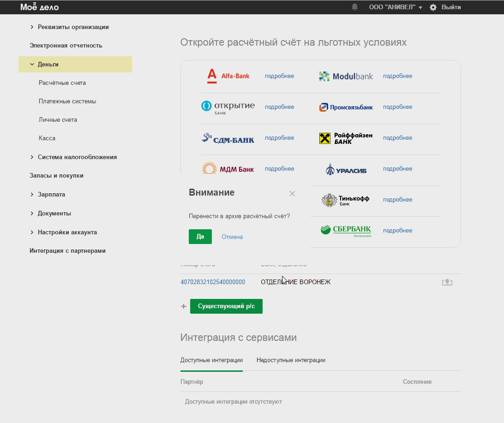
Task: Switch to the Недоступные интеграции tab
Action: 291,360
